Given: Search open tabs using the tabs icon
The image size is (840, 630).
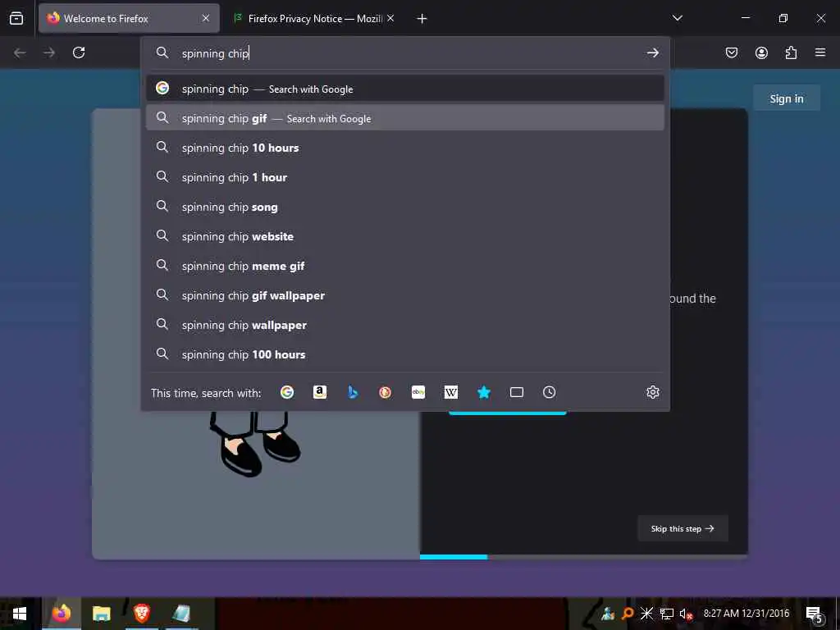Looking at the screenshot, I should pyautogui.click(x=517, y=392).
